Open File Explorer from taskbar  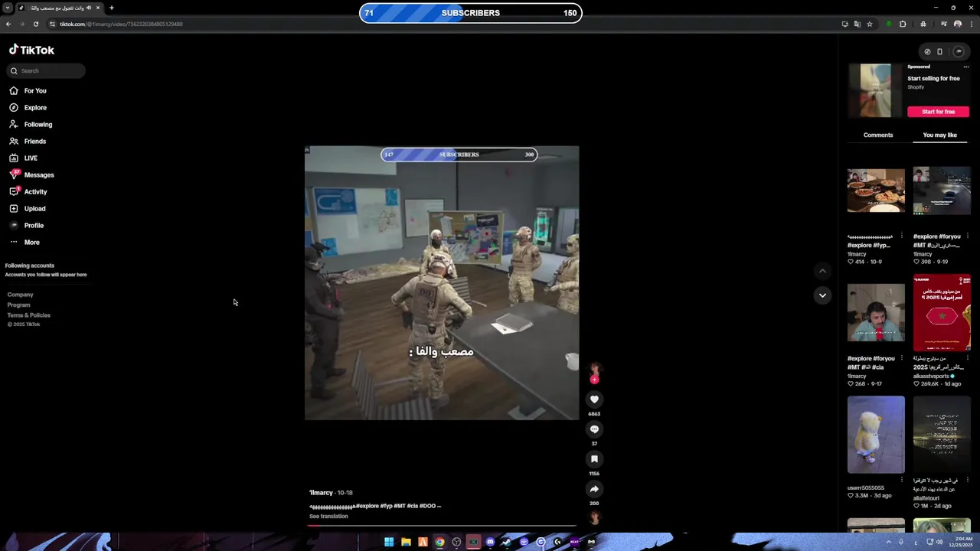point(406,542)
